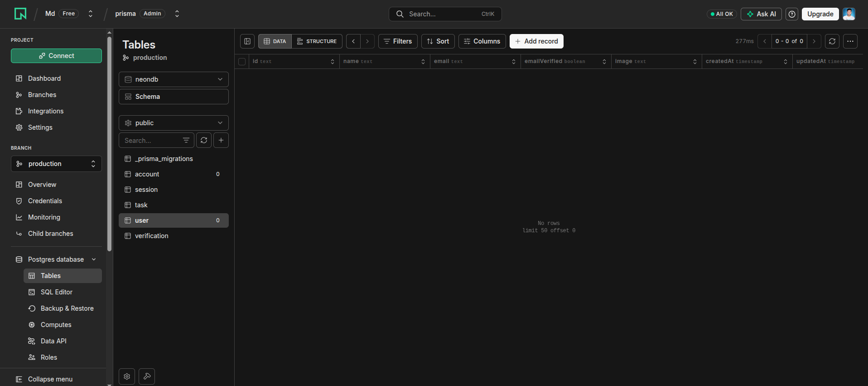
Task: Open project Settings
Action: click(x=56, y=127)
